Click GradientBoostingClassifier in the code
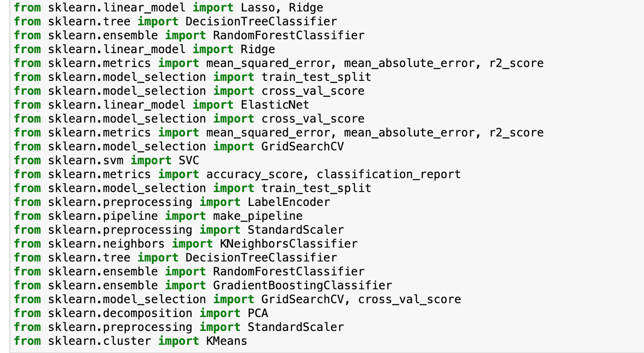 click(x=302, y=286)
